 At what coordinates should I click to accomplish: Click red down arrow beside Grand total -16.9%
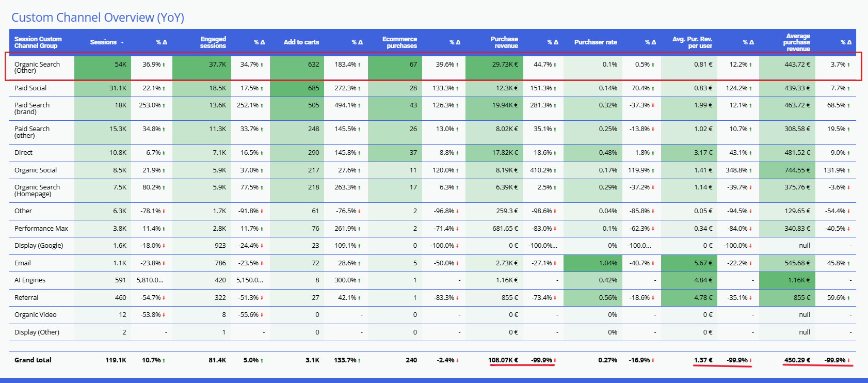[x=653, y=361]
